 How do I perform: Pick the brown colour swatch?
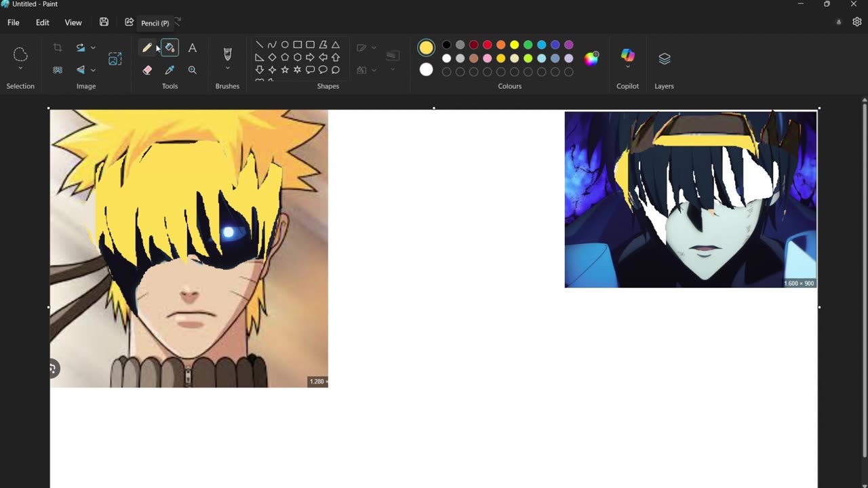(473, 58)
